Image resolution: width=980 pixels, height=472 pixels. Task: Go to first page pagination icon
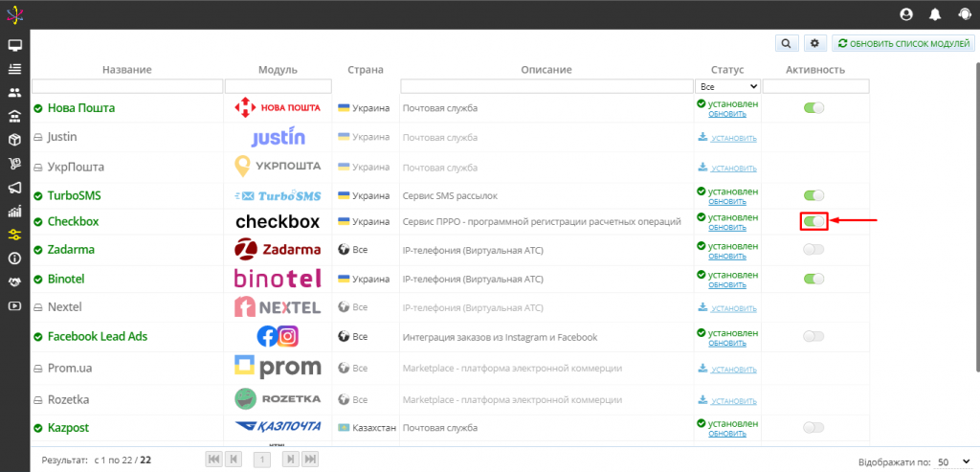[x=213, y=460]
